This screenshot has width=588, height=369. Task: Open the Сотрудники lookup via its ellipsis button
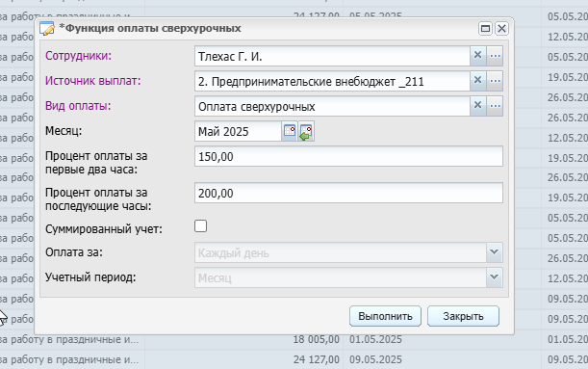[495, 56]
